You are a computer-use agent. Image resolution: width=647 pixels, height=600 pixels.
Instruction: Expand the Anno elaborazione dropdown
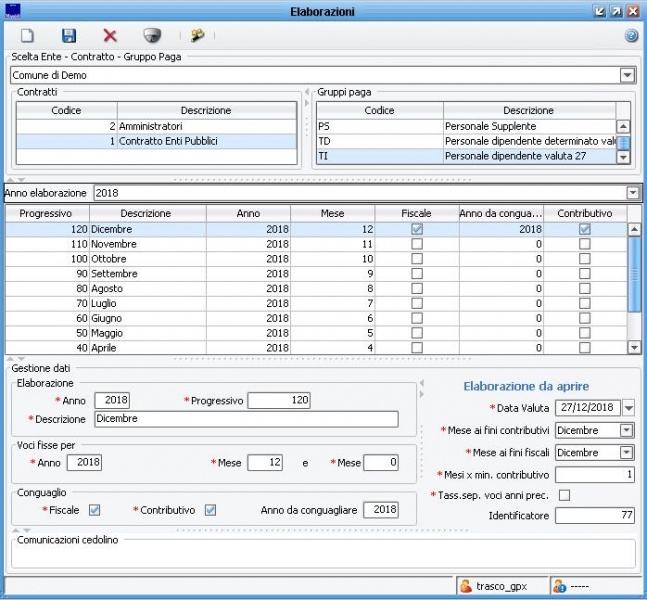632,192
